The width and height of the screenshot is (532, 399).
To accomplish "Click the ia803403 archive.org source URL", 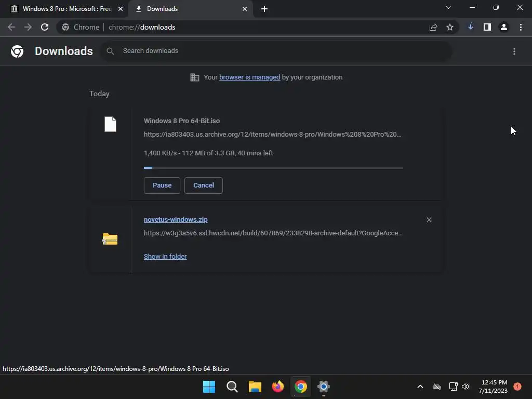I will point(272,135).
